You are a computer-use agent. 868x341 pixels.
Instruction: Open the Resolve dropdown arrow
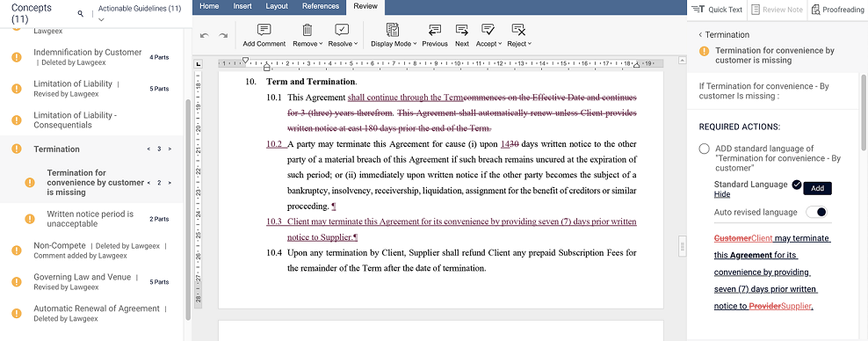tap(356, 44)
